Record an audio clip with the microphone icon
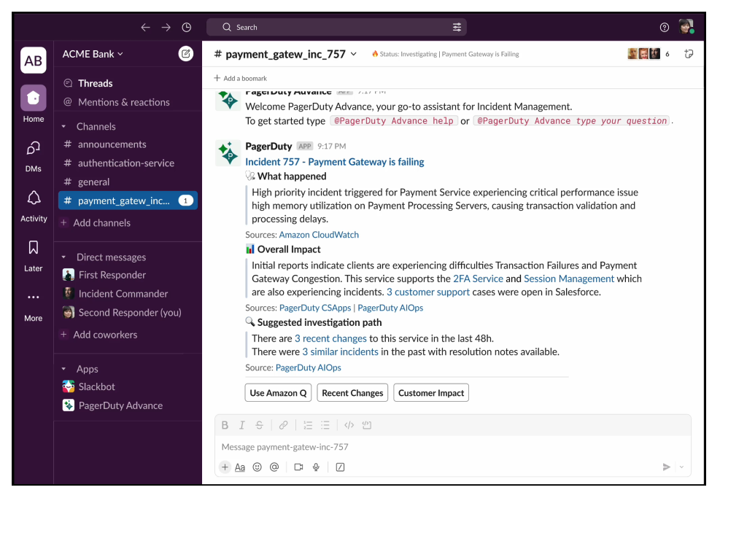Image resolution: width=747 pixels, height=560 pixels. tap(315, 467)
